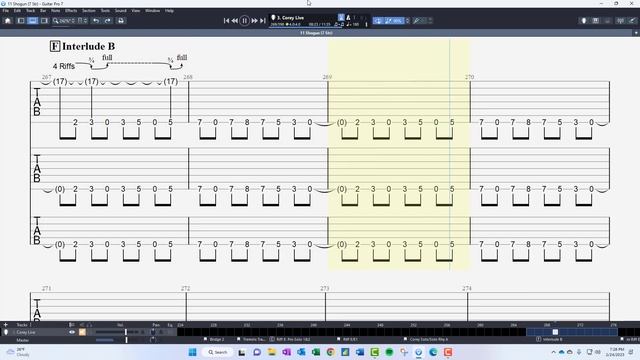Open the line-in guitar icon
640x360 pixels.
pyautogui.click(x=632, y=20)
